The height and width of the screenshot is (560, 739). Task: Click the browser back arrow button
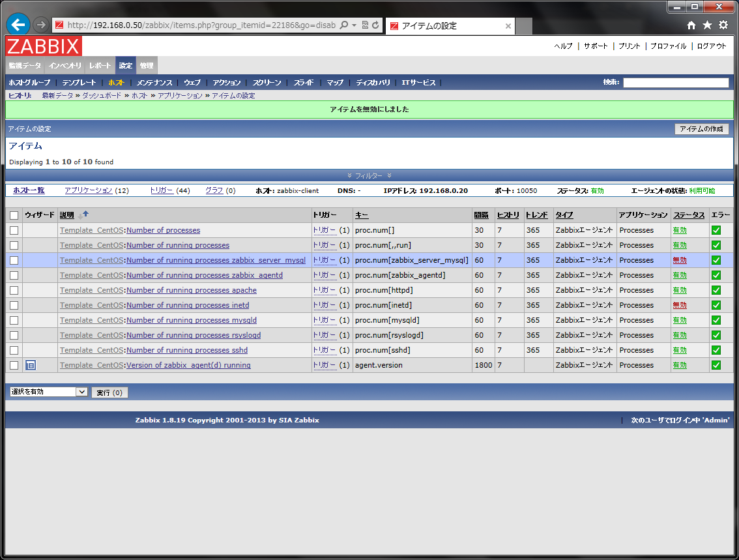point(18,25)
